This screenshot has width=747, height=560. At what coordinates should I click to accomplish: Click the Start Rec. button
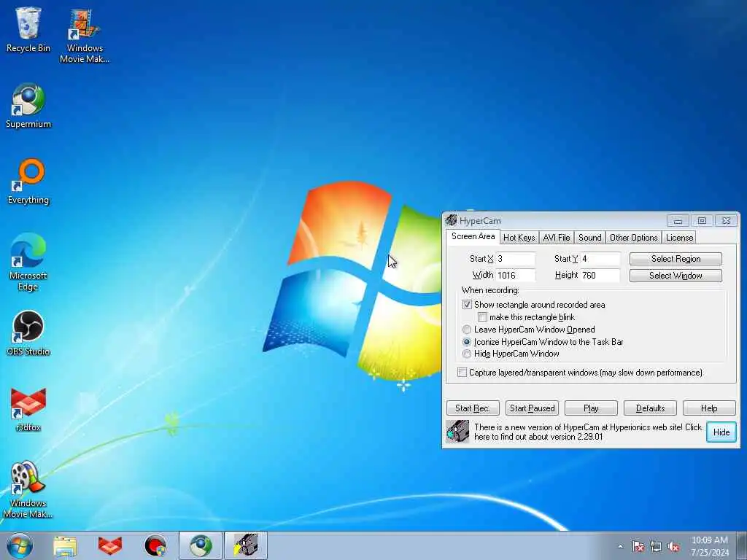[x=473, y=408]
